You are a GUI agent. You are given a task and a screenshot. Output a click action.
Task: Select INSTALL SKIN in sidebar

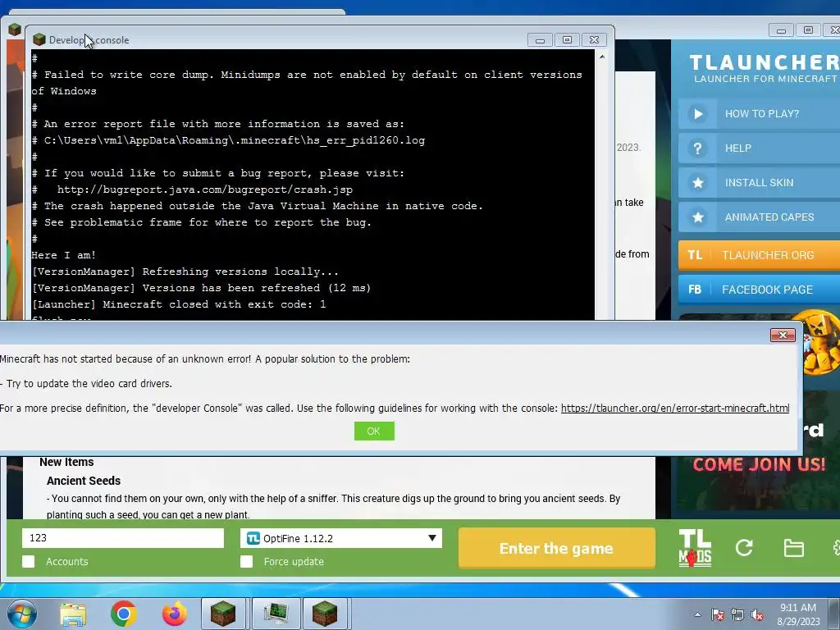[x=759, y=183]
